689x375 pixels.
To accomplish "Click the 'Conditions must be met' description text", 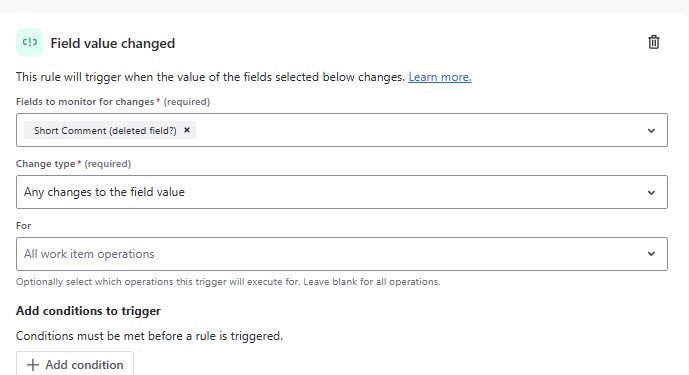I will [149, 336].
